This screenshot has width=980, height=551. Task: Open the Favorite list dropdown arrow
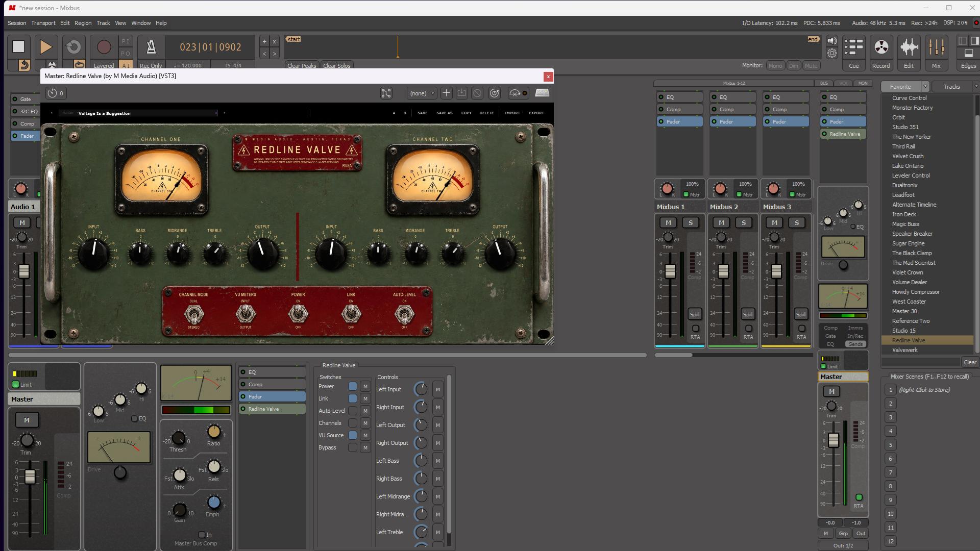[925, 87]
